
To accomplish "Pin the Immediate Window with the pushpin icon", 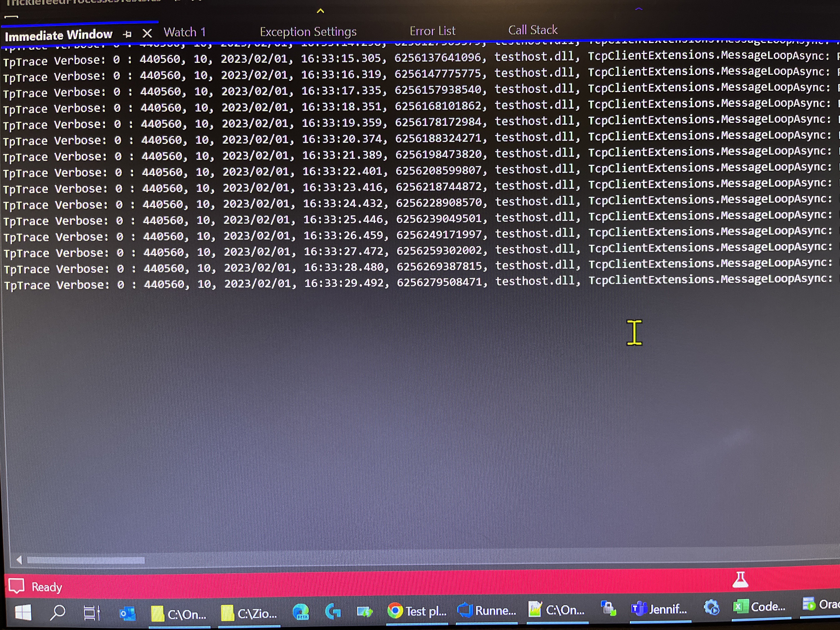I will click(127, 34).
